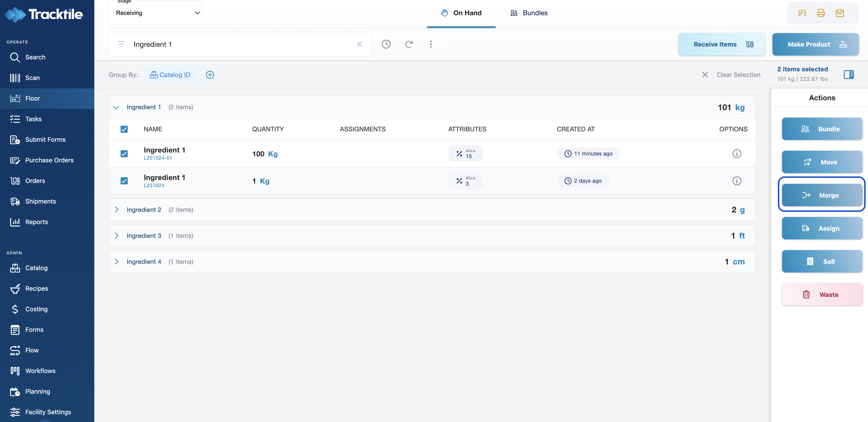868x422 pixels.
Task: Expand the Ingredient 2 group
Action: point(117,210)
